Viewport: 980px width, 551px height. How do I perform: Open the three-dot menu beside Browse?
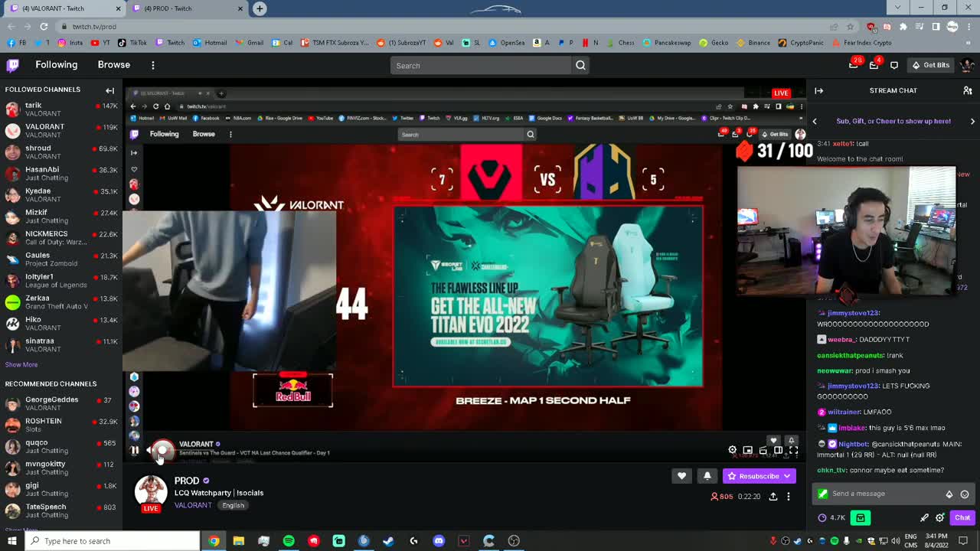[x=152, y=65]
